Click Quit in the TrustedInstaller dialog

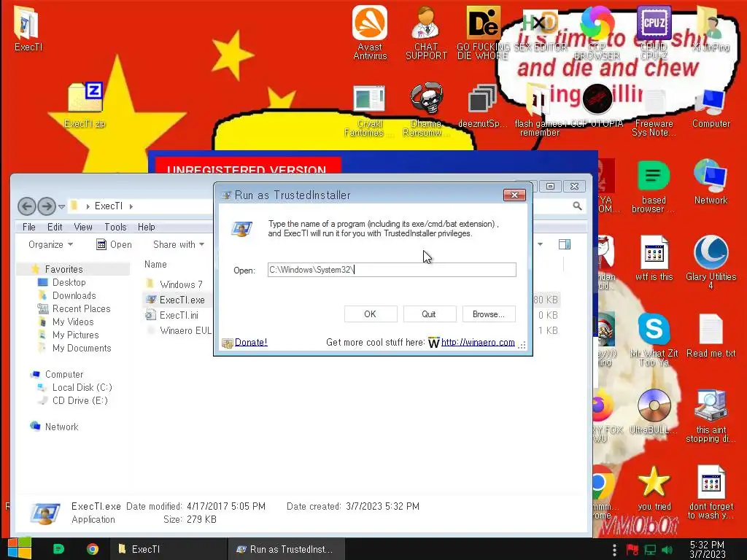pyautogui.click(x=429, y=314)
